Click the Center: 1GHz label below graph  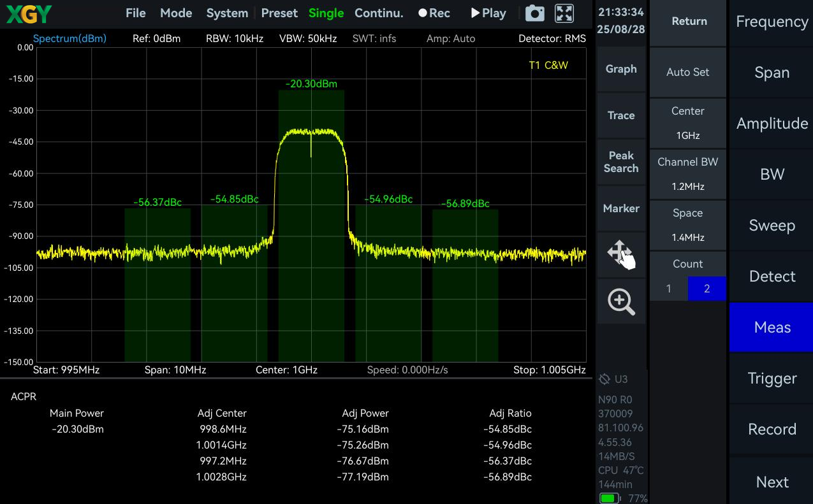286,370
